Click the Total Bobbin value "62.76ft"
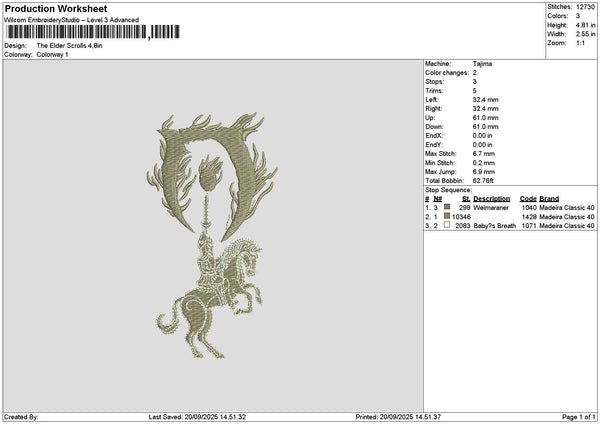This screenshot has height=424, width=600. tap(483, 181)
